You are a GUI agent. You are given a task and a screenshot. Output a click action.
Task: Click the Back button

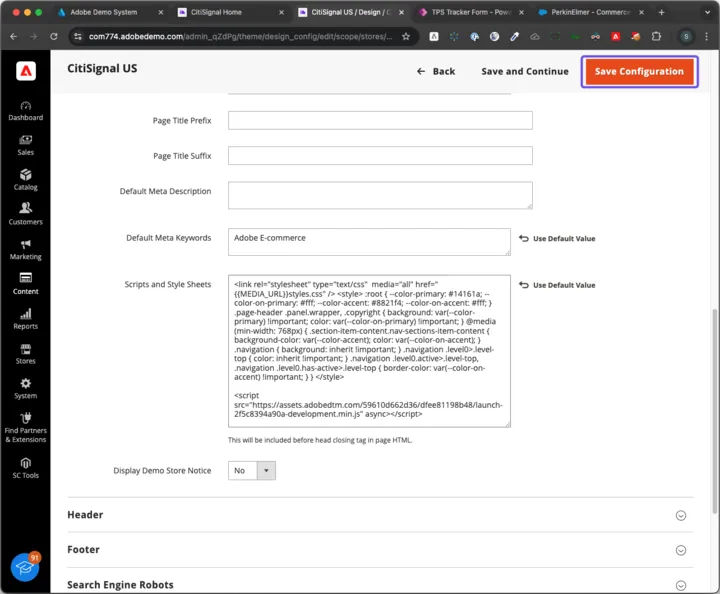tap(436, 72)
